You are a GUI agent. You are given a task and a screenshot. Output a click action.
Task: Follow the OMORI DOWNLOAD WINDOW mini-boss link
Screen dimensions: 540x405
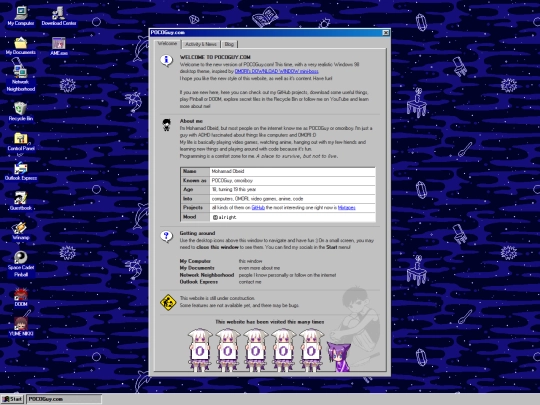coord(277,71)
